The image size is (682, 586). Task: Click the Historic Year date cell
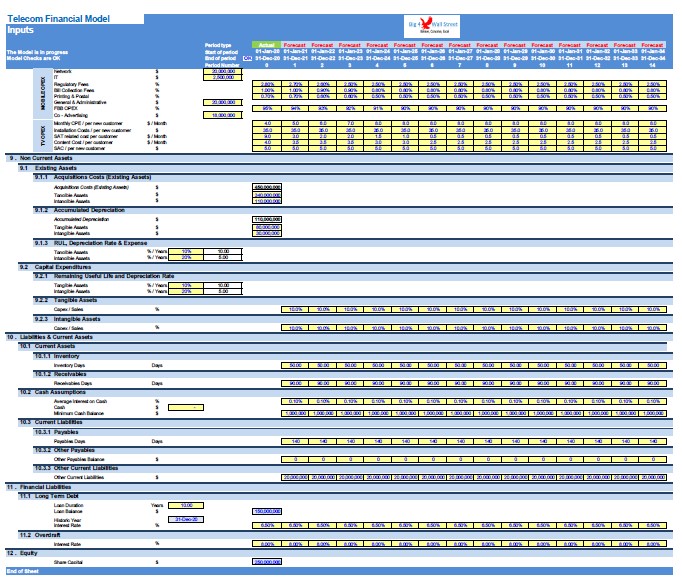coord(186,519)
